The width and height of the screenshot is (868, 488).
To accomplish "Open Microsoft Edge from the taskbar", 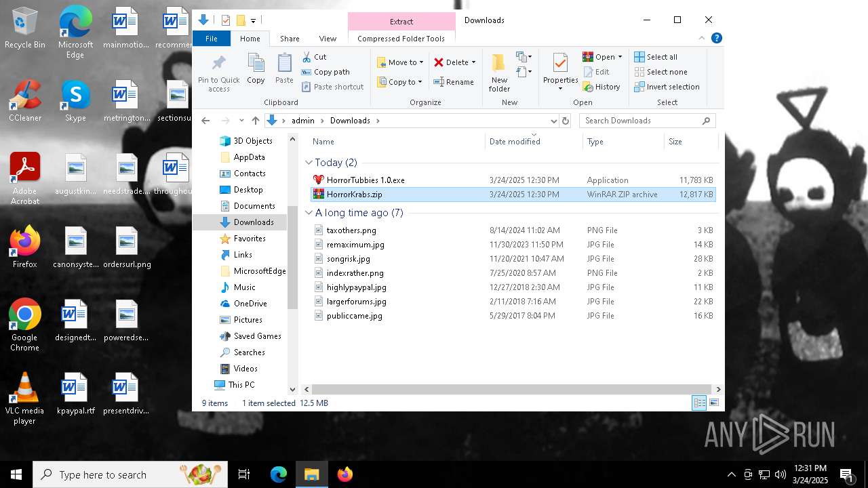I will tap(279, 474).
